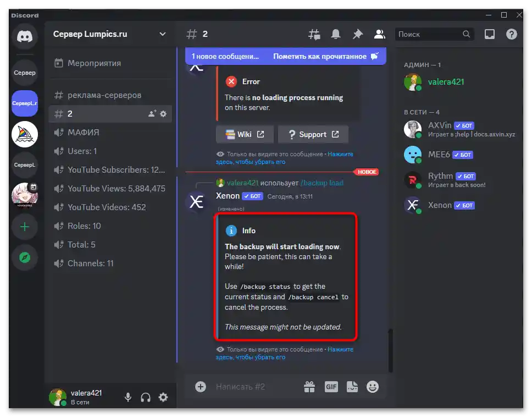532x417 pixels.
Task: Join the Users: 1 voice channel
Action: pos(110,151)
